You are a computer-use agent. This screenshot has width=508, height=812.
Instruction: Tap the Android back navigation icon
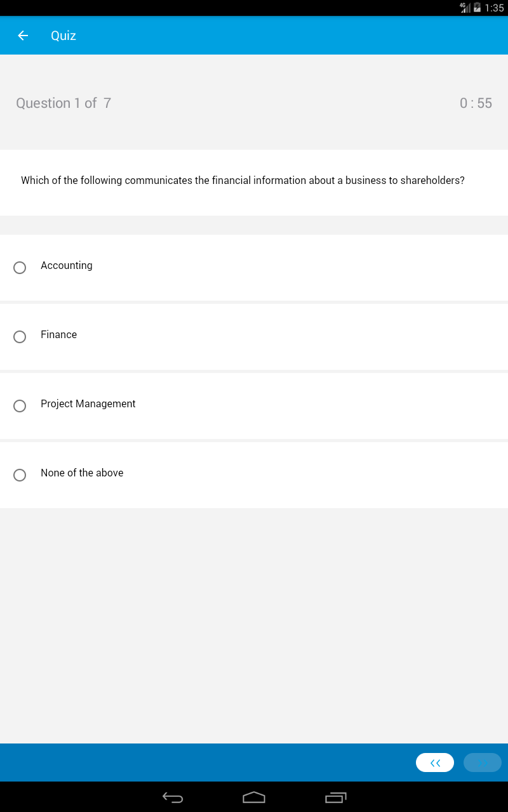click(173, 797)
